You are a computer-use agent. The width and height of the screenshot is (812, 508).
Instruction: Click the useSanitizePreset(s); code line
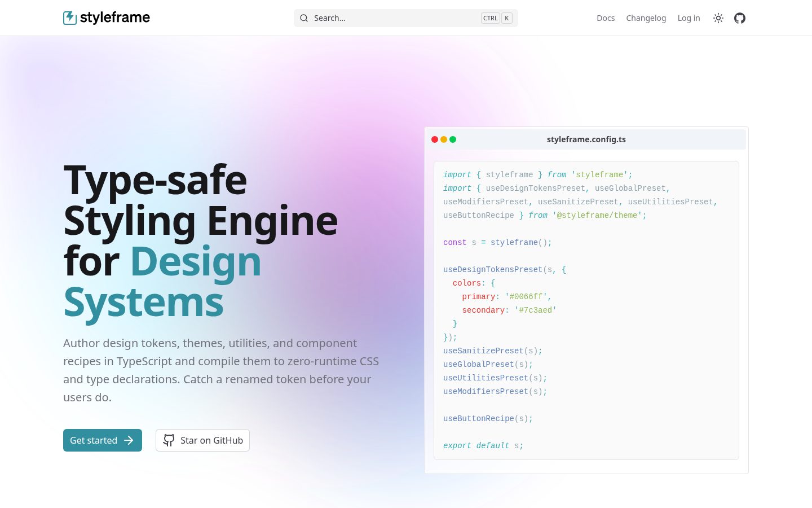coord(493,351)
